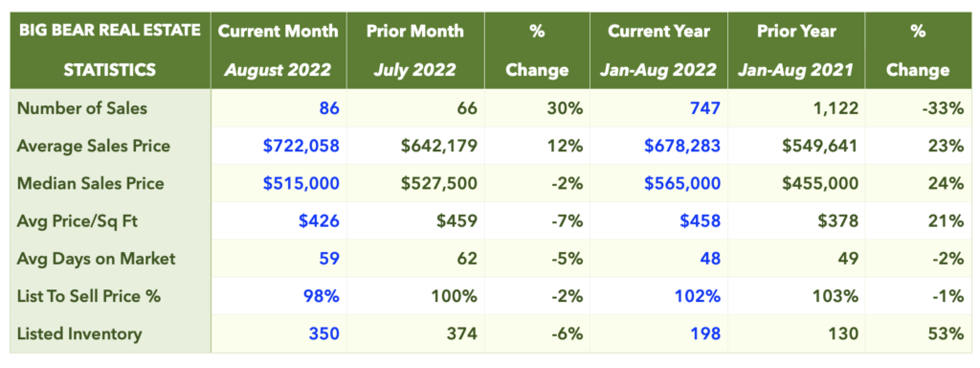
Task: Select the Prior Month July 2022 header
Action: (415, 50)
